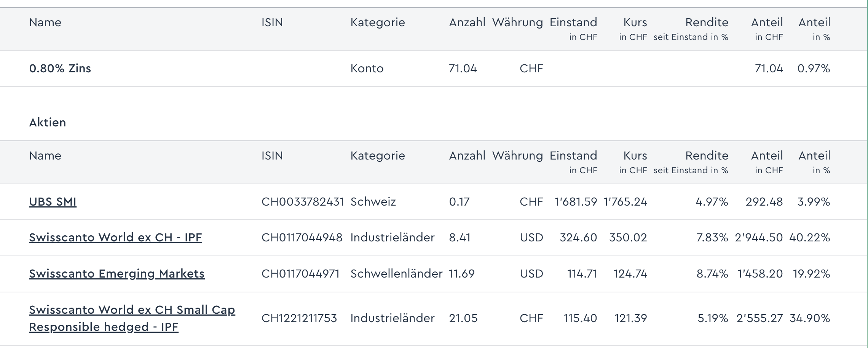The height and width of the screenshot is (348, 868).
Task: Click the Aktien section heading
Action: (x=48, y=123)
